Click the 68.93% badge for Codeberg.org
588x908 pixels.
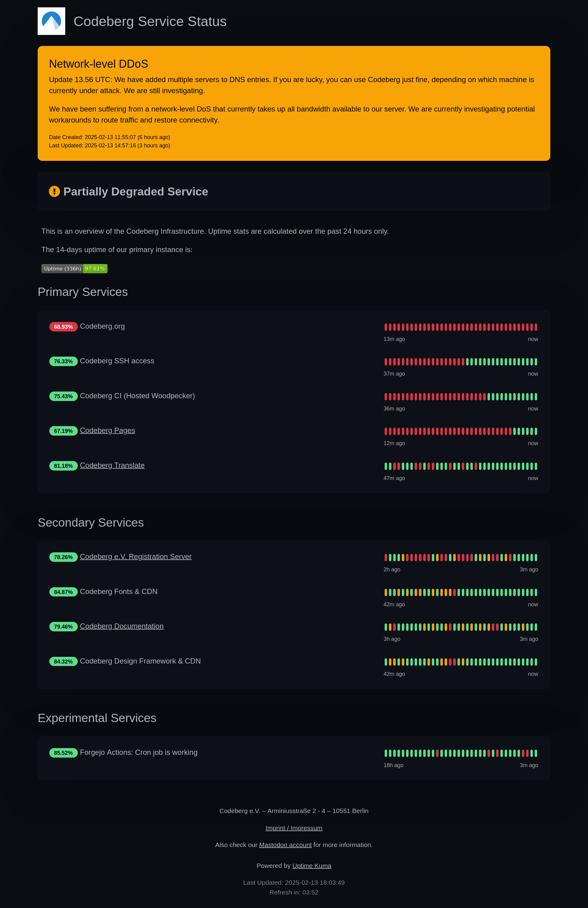point(63,327)
